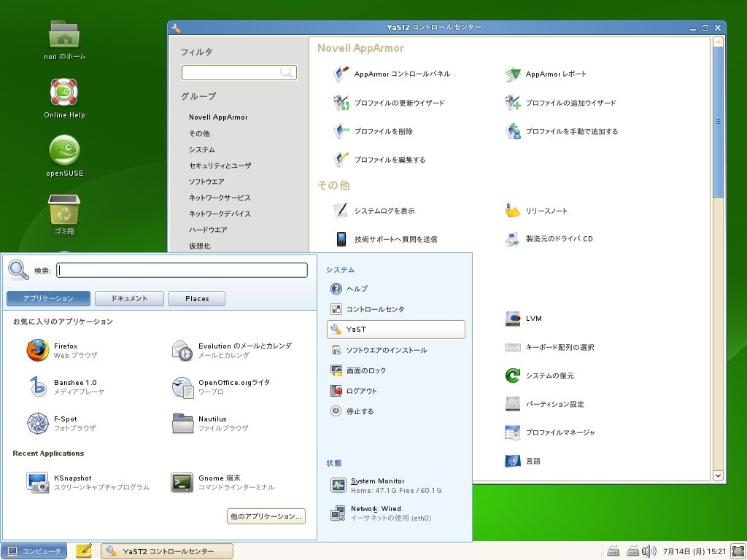The height and width of the screenshot is (560, 747).
Task: Select ネットワークサービス group
Action: point(220,198)
